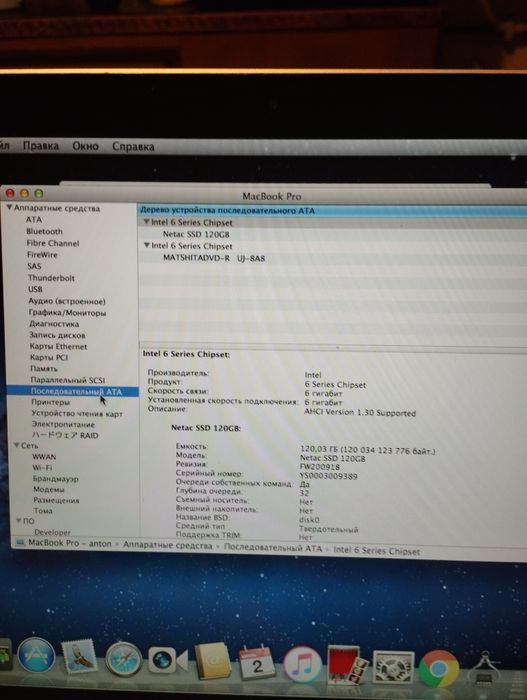Open the Справка menu
The width and height of the screenshot is (527, 700).
point(133,146)
